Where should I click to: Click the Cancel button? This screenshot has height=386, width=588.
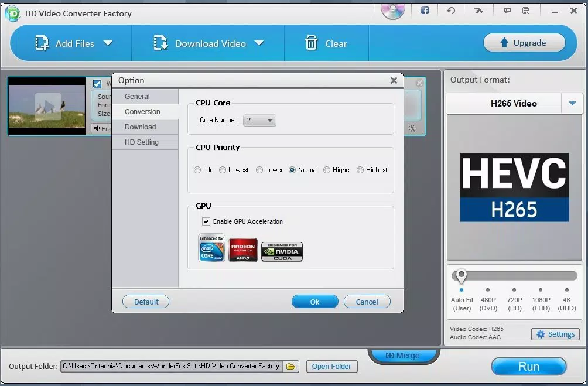point(367,302)
